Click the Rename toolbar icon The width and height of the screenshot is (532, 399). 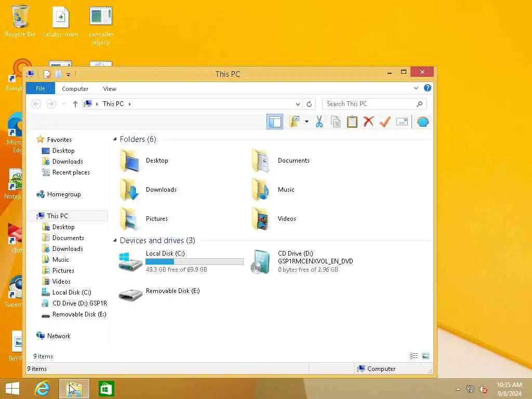[x=402, y=122]
